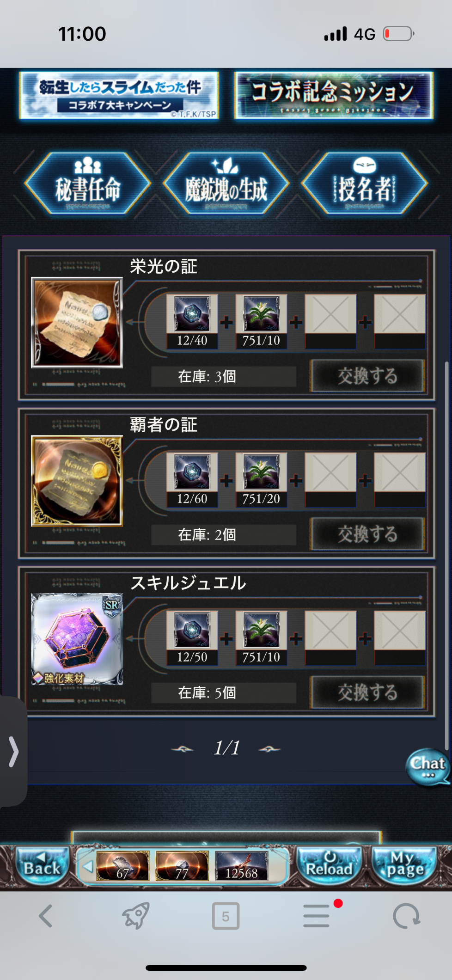This screenshot has width=452, height=980.
Task: Open the 魔鉱塊の生成 hexagon menu
Action: pos(226,184)
